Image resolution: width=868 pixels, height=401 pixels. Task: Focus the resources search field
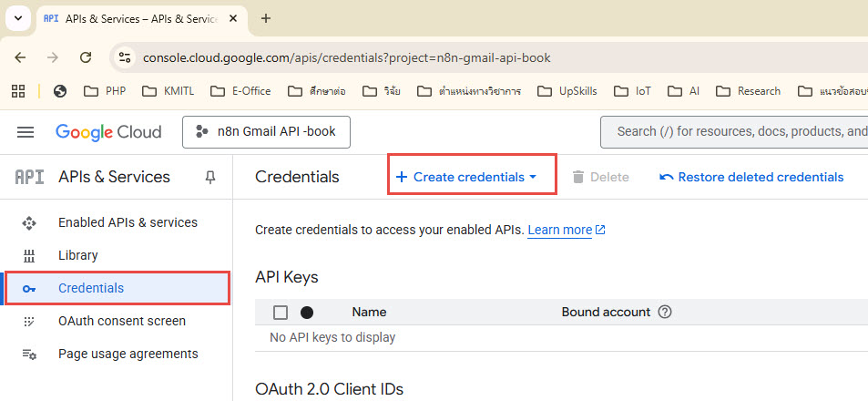tap(738, 131)
